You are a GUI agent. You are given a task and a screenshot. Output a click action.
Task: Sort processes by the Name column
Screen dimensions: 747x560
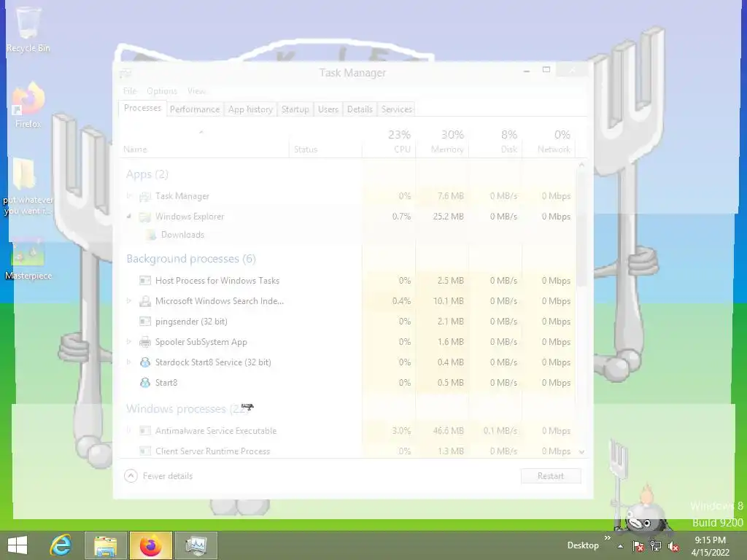(x=204, y=142)
